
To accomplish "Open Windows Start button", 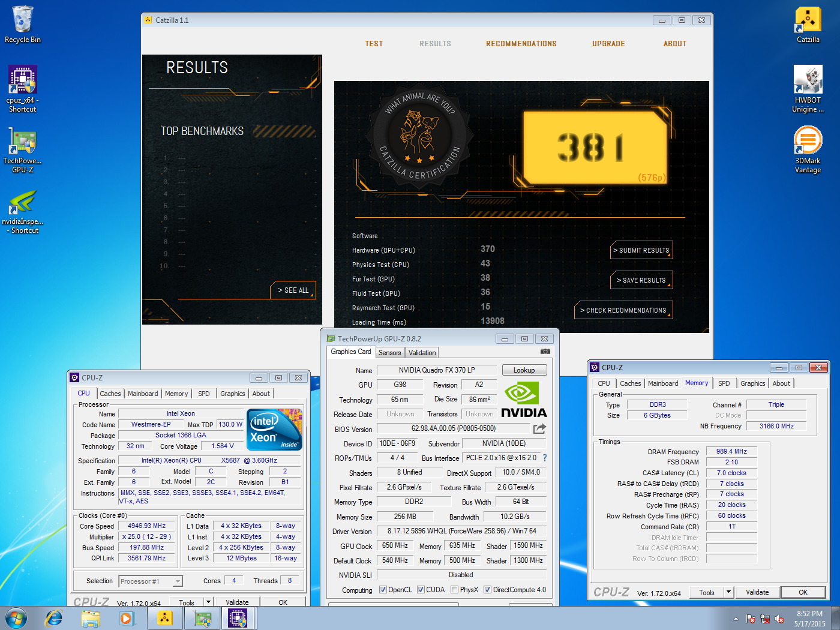I will coord(16,618).
